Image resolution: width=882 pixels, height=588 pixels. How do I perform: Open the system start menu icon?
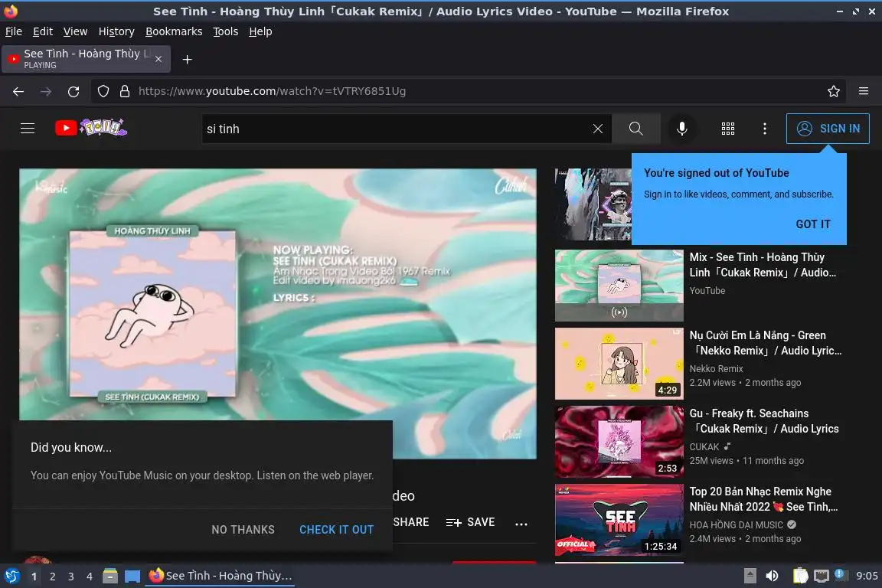coord(12,576)
